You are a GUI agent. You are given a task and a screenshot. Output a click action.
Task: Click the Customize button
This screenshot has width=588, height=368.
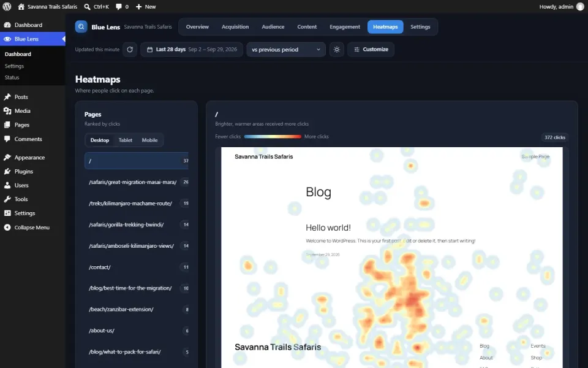[x=371, y=49]
